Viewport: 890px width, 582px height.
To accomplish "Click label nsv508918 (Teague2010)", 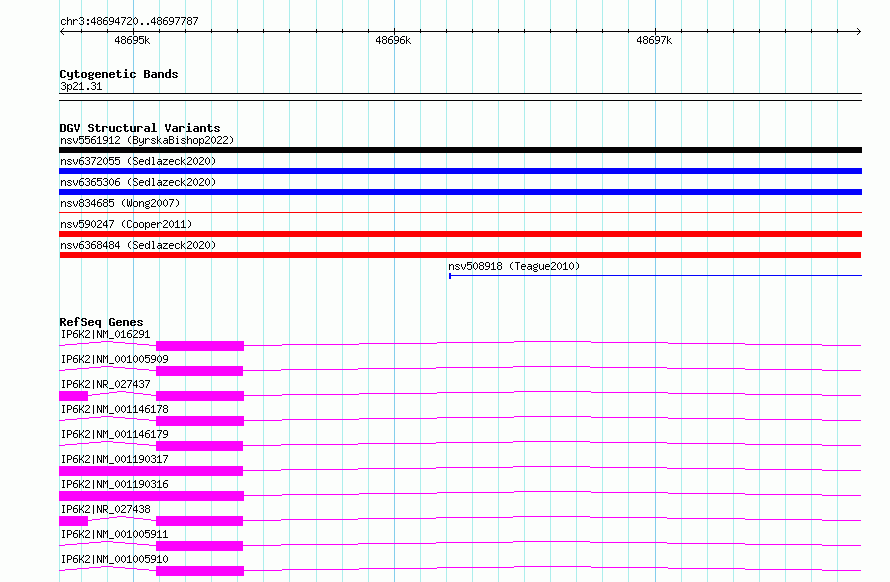I will tap(514, 266).
